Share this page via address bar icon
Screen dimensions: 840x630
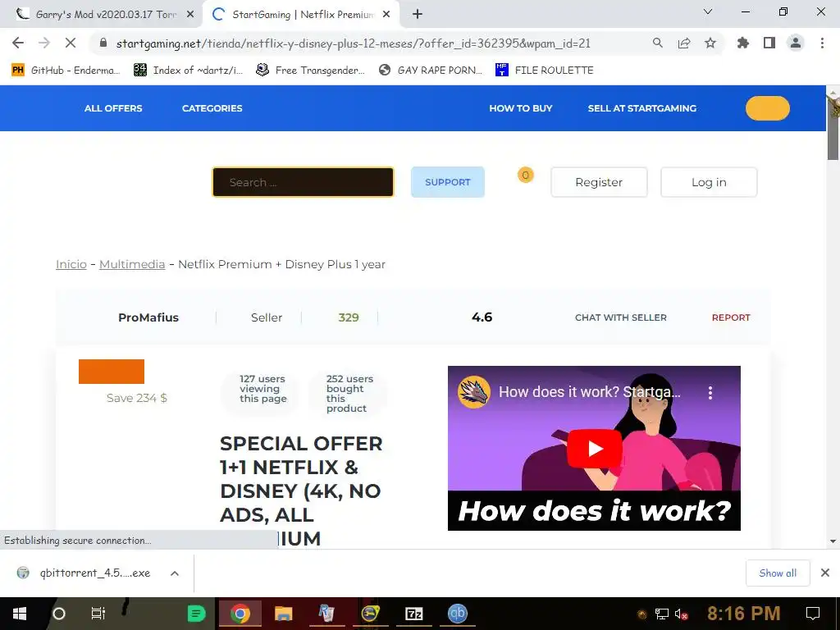(x=684, y=43)
